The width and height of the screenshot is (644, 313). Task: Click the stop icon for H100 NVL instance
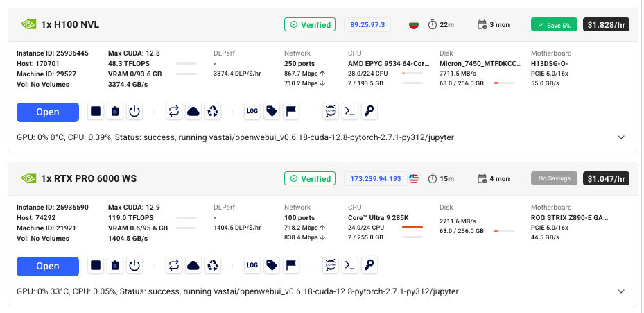point(96,111)
